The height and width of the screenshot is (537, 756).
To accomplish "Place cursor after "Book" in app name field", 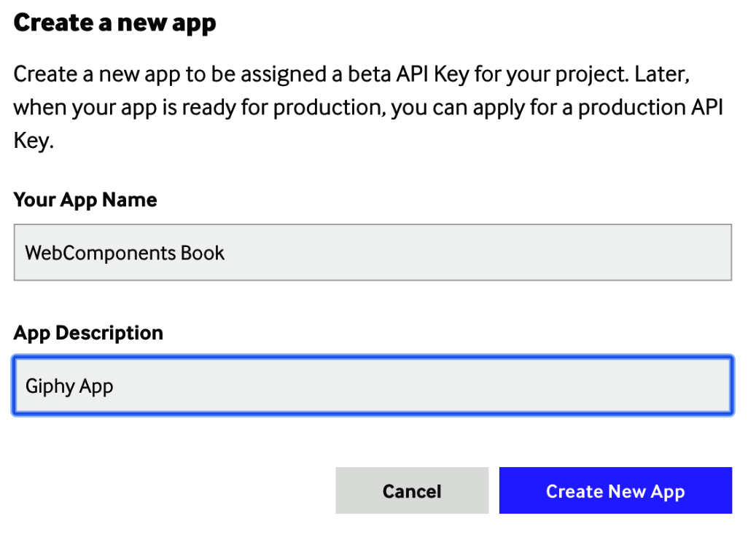I will click(x=226, y=253).
